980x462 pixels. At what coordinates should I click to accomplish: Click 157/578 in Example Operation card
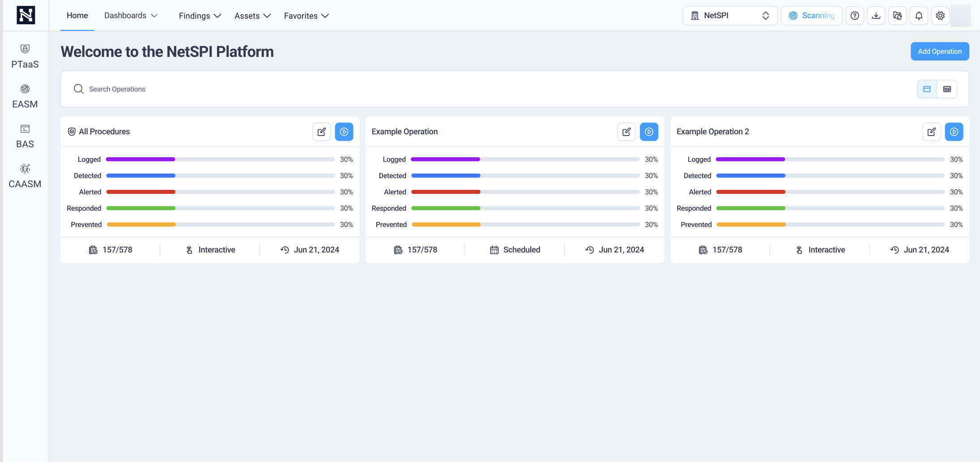point(422,250)
